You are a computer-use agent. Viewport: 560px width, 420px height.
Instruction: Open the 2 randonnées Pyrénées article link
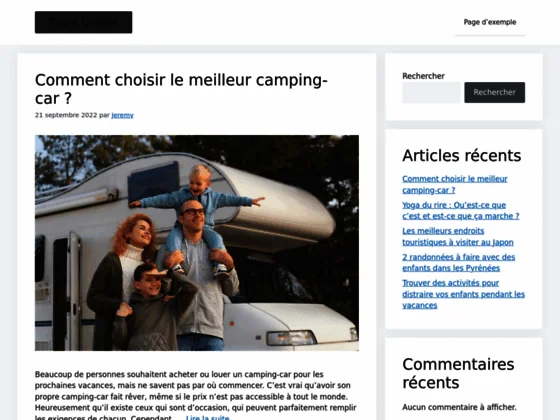(x=459, y=262)
